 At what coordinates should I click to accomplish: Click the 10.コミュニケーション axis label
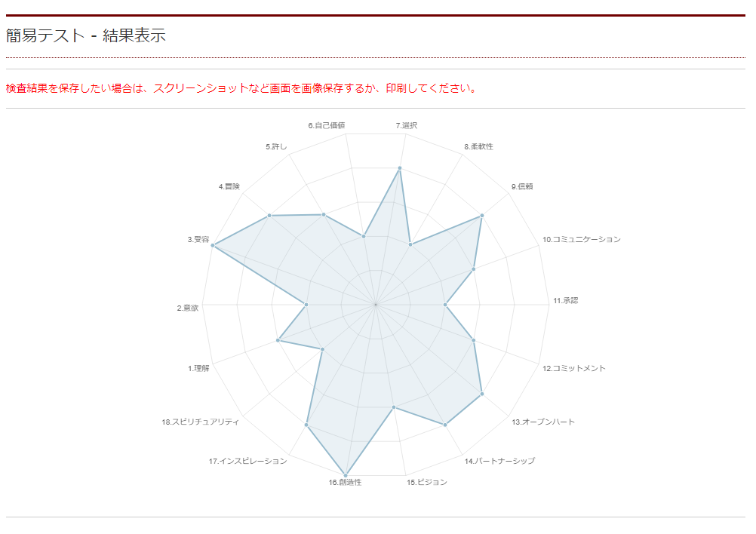point(582,239)
